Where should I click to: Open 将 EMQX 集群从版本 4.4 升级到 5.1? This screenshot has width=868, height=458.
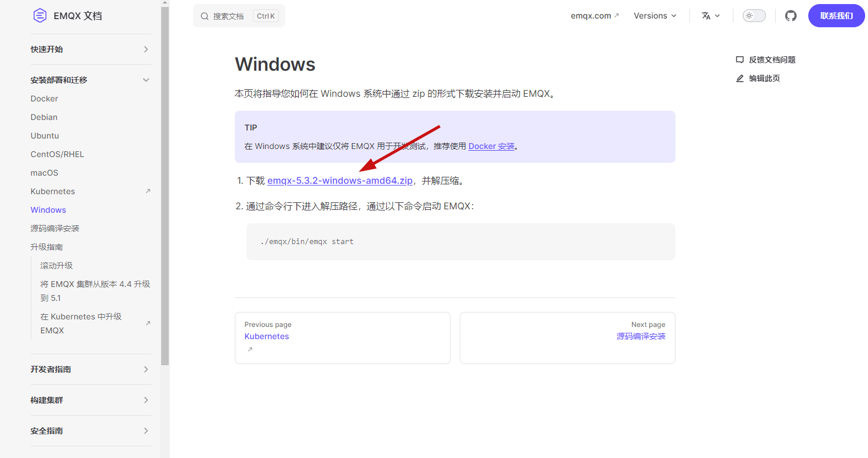coord(95,291)
